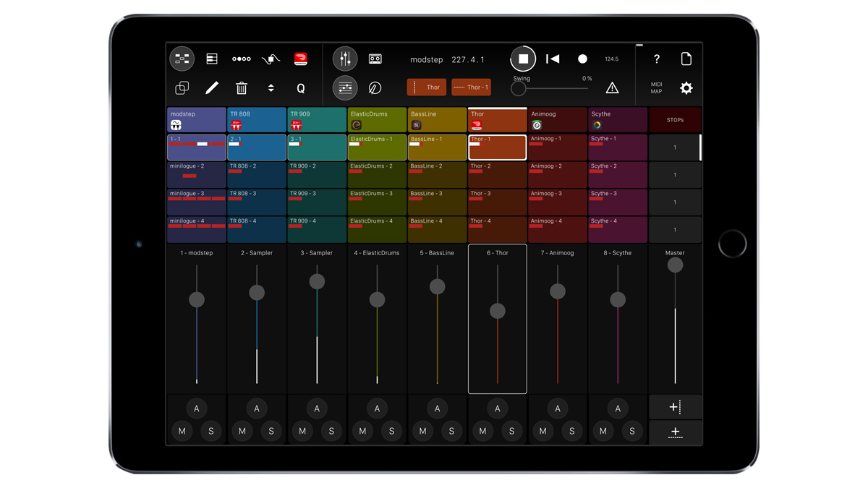Open the new document file icon
This screenshot has height=488, width=868.
(686, 59)
